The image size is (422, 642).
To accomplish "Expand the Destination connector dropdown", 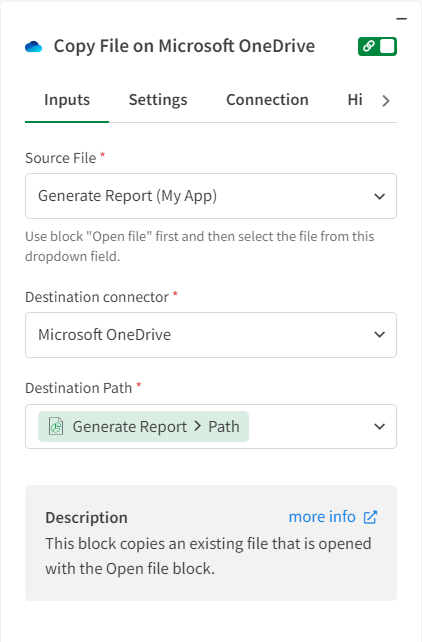I will (x=211, y=335).
